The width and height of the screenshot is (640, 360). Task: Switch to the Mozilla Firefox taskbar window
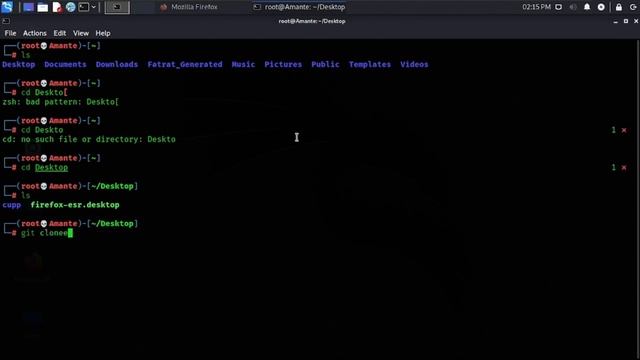click(x=189, y=7)
